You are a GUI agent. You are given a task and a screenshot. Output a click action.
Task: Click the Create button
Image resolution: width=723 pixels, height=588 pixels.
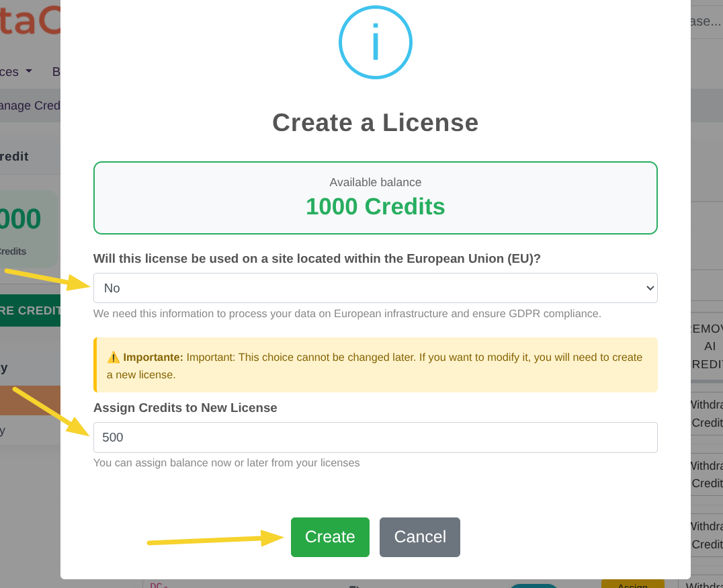(x=330, y=537)
